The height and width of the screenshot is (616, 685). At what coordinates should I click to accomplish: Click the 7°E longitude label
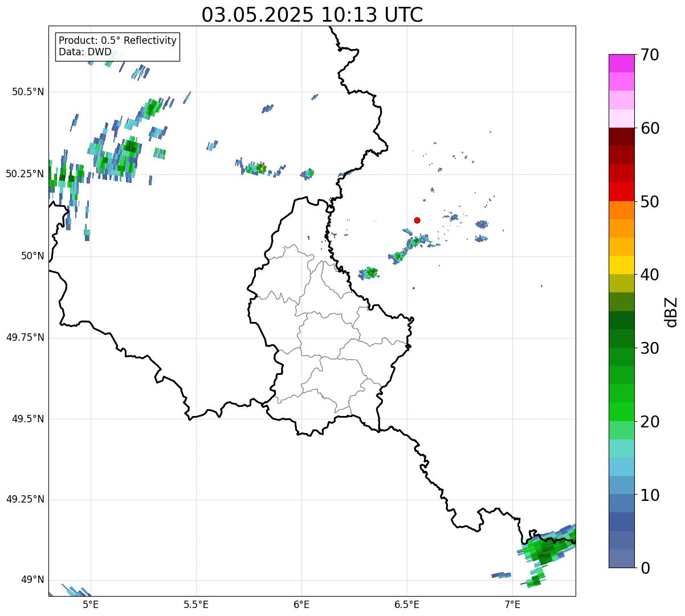click(x=512, y=605)
